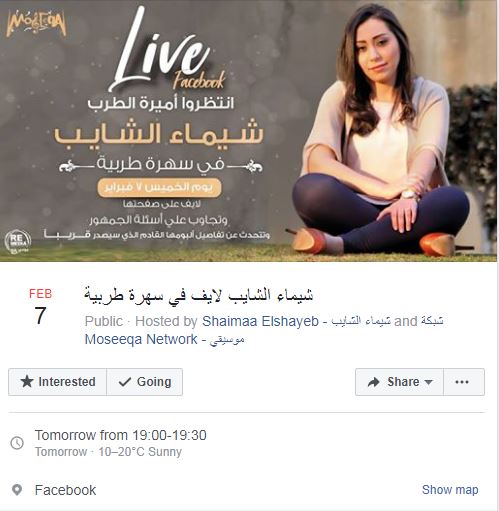
Task: Click the Facebook location text
Action: tap(65, 490)
